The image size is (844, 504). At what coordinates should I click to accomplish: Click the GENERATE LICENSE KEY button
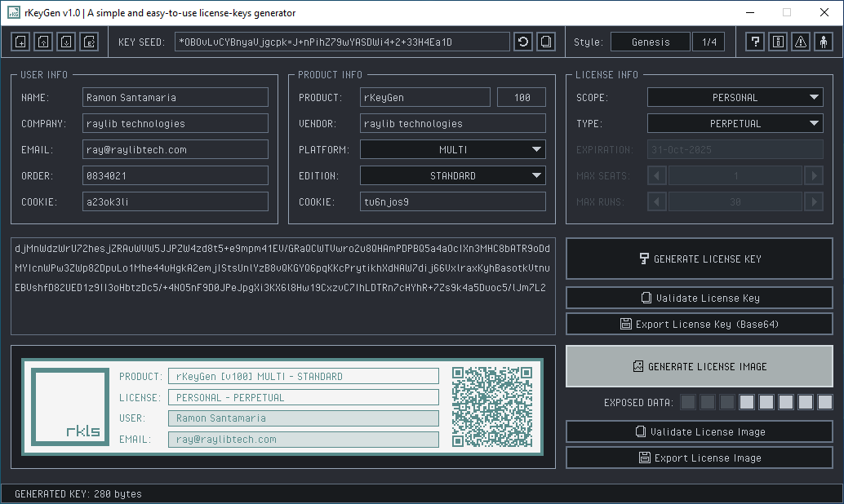click(x=700, y=259)
